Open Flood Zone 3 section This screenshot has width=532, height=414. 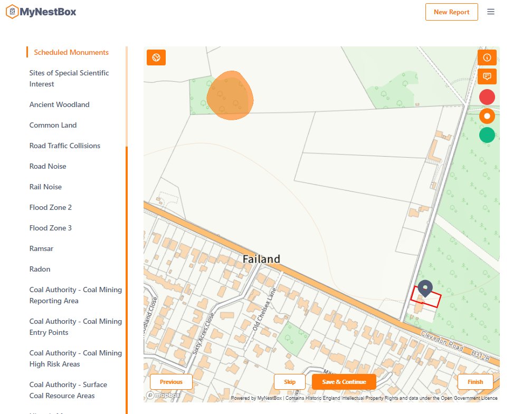[51, 228]
